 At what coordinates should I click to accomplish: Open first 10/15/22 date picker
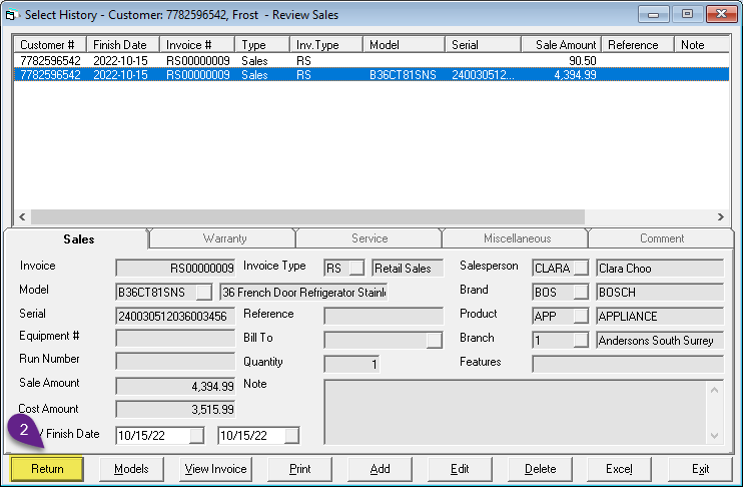point(196,435)
